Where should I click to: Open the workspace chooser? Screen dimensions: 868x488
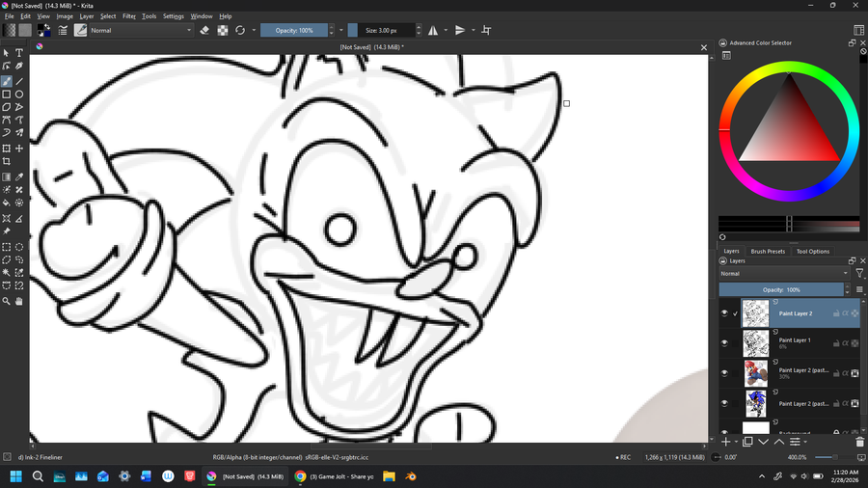point(858,31)
